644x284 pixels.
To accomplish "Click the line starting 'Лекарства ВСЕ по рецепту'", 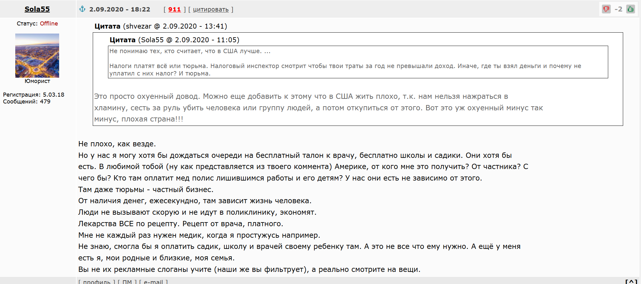I will 181,224.
